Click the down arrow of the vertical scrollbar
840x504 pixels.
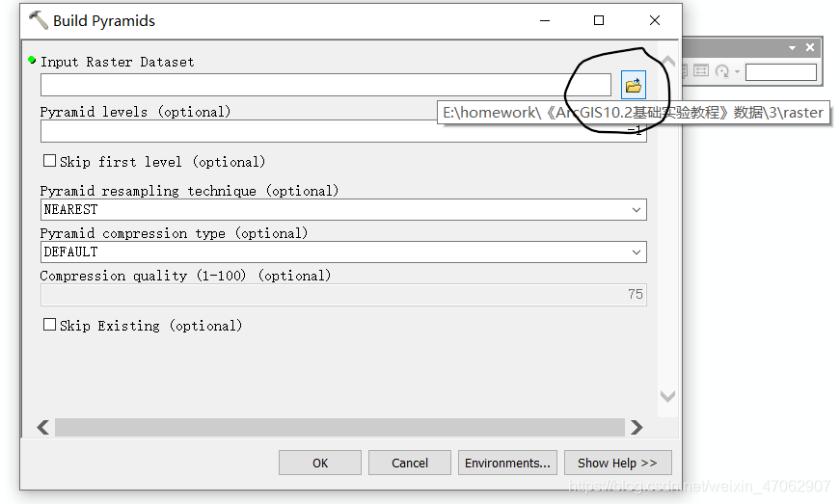(667, 396)
